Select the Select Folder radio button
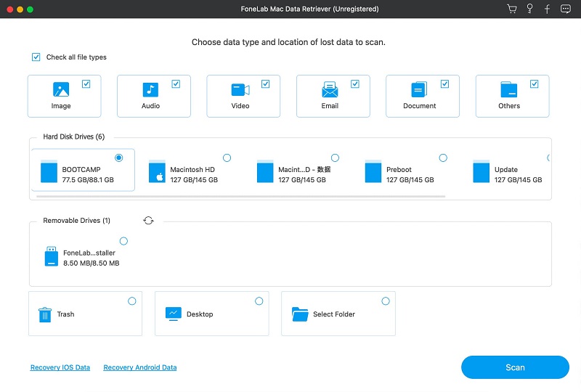 coord(386,301)
